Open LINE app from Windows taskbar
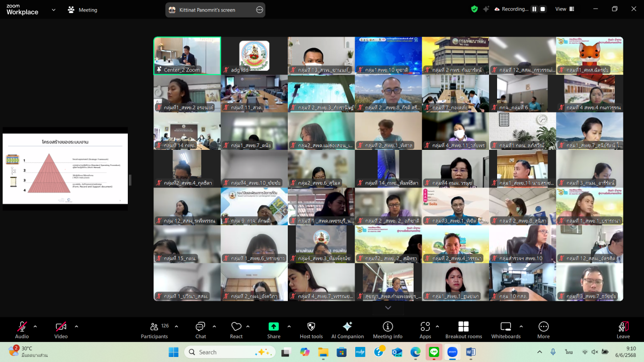Image resolution: width=644 pixels, height=362 pixels. click(x=434, y=352)
